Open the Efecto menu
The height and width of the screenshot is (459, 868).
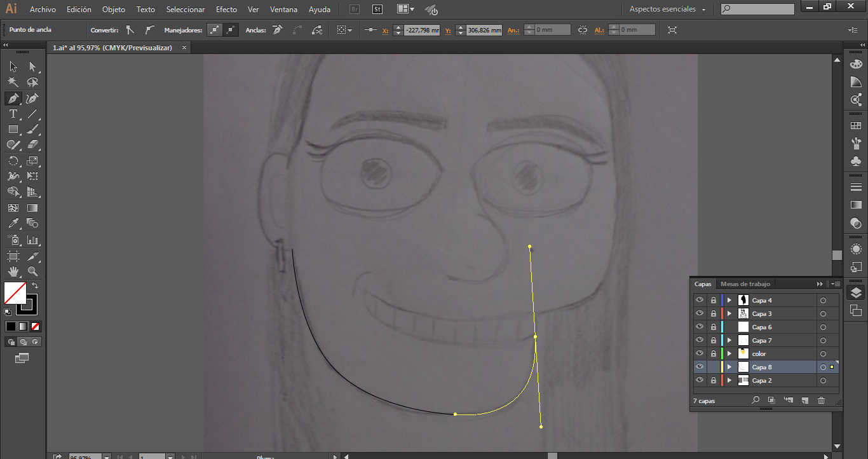226,10
